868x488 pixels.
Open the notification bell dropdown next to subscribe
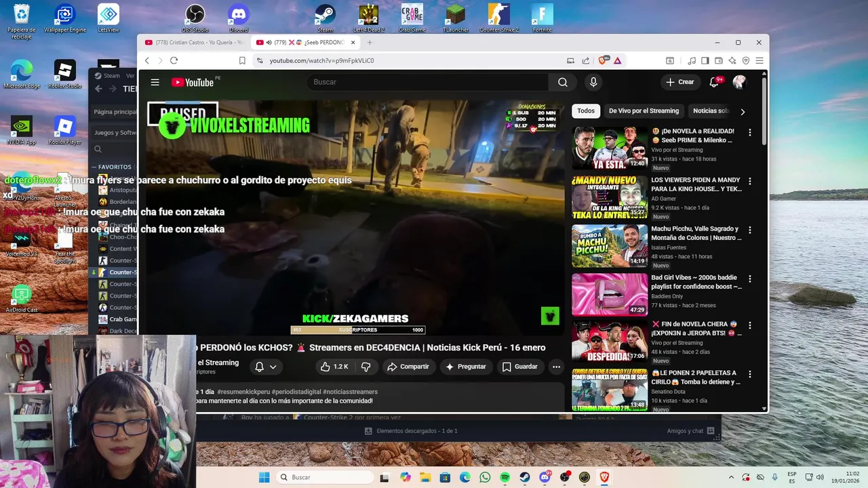266,367
